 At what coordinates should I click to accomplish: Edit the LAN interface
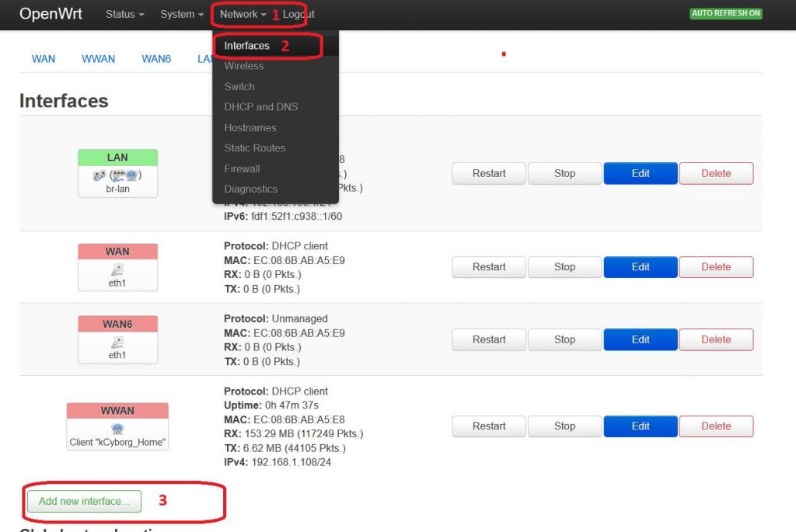(x=641, y=173)
